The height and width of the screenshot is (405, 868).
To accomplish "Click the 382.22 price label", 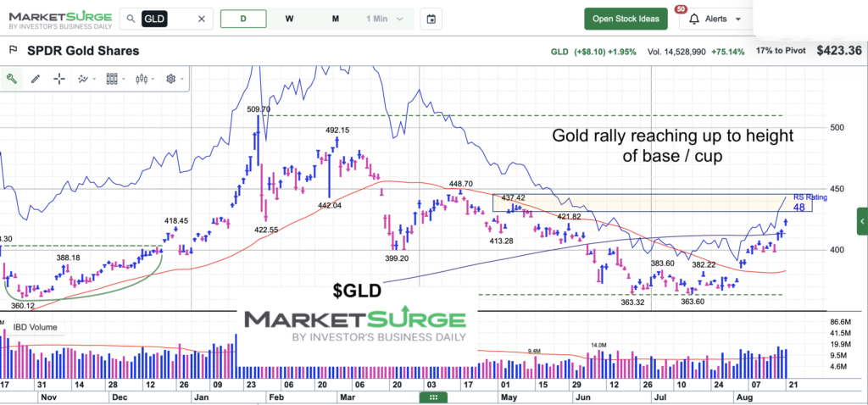I will pos(704,265).
